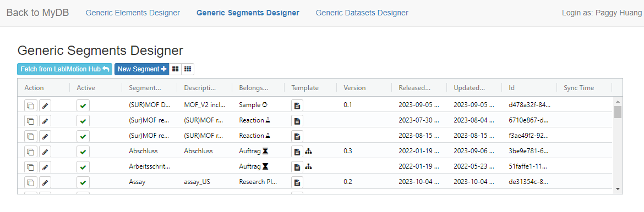Select the Sample cell in Belongs column
Viewport: 644px width, 212px height.
[253, 105]
